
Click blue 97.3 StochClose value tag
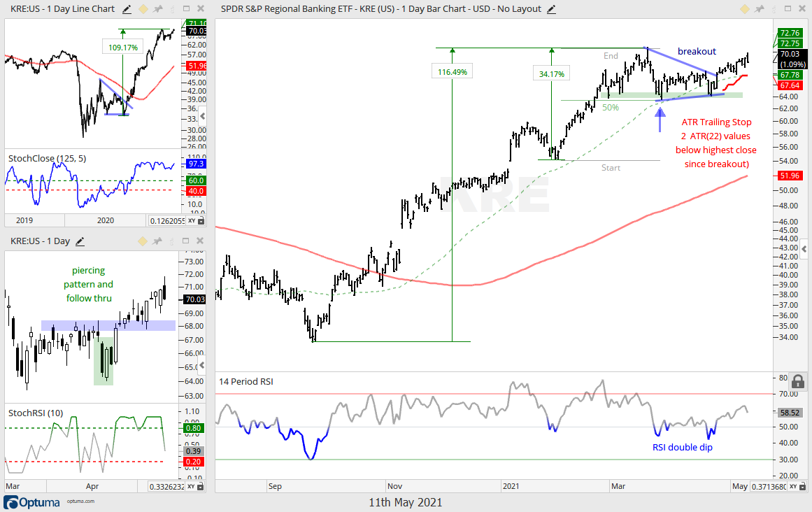[197, 164]
